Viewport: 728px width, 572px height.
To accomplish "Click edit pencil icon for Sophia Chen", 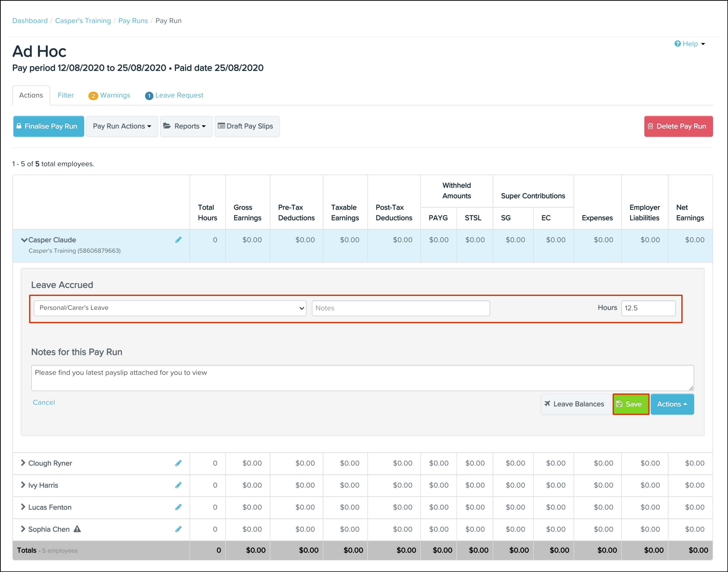I will coord(178,529).
